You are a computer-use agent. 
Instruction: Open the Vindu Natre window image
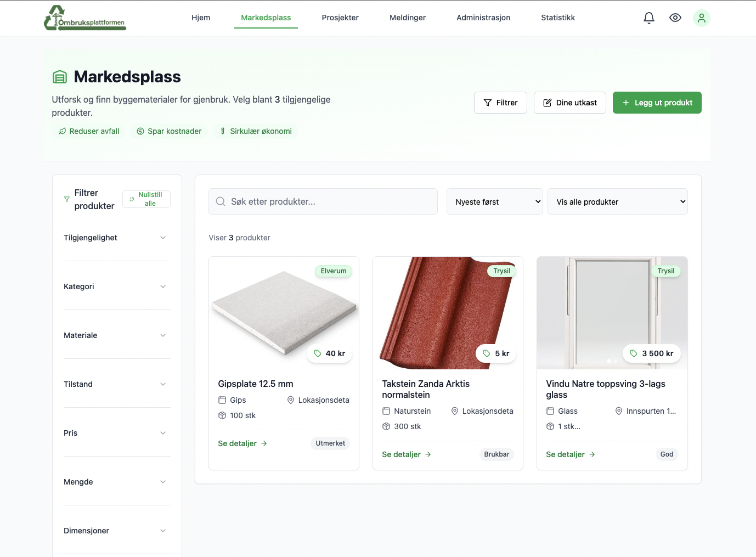(612, 313)
